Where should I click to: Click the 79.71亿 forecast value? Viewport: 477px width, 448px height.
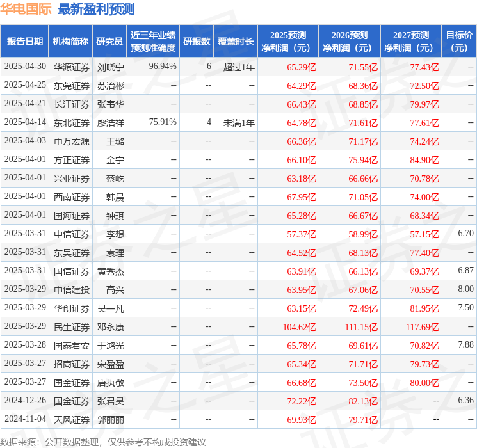pos(363,420)
